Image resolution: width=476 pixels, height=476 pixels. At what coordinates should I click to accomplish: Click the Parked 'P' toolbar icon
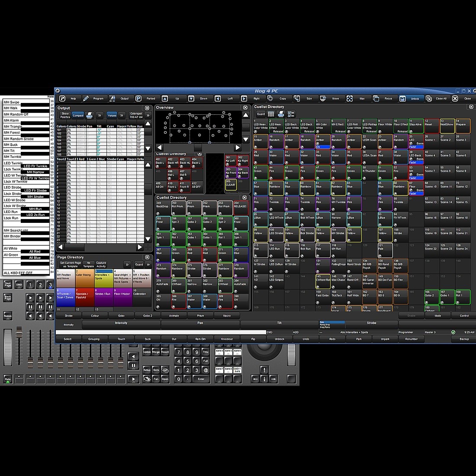(x=138, y=98)
